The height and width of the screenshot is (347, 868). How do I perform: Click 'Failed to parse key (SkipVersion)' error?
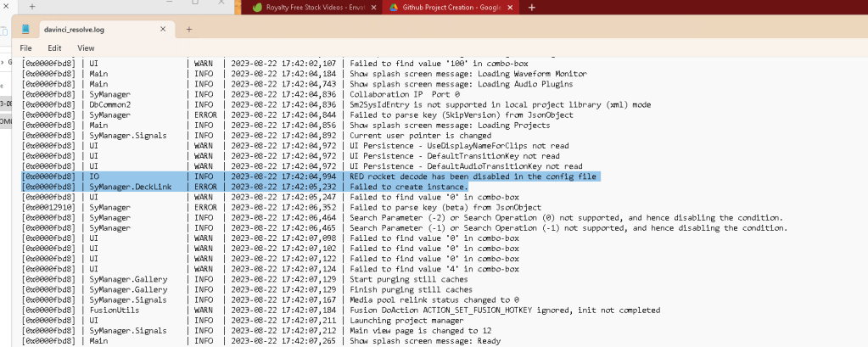pos(461,115)
